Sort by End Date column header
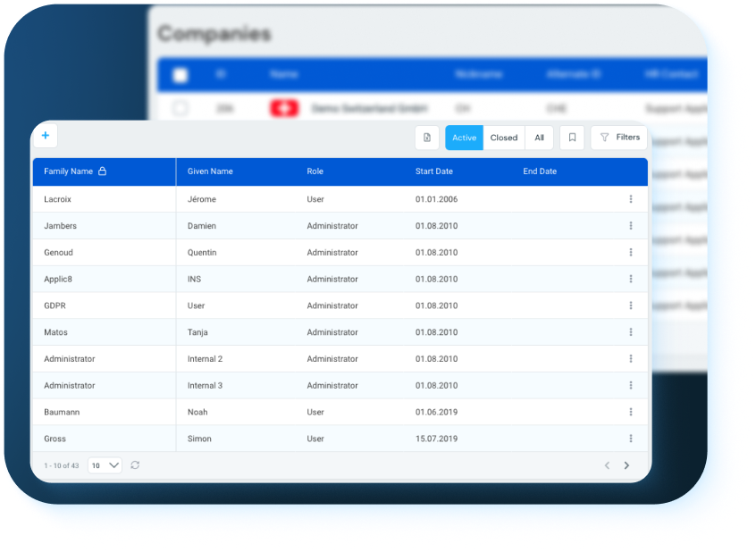This screenshot has width=756, height=552. [x=540, y=171]
